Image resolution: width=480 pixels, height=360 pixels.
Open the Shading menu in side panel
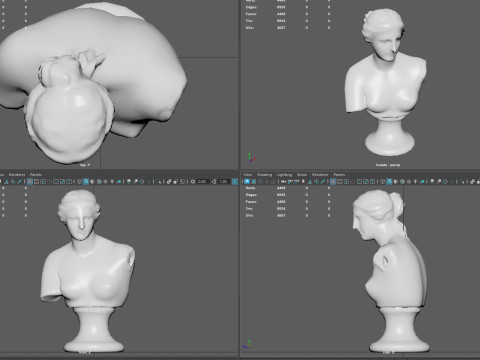click(x=264, y=174)
